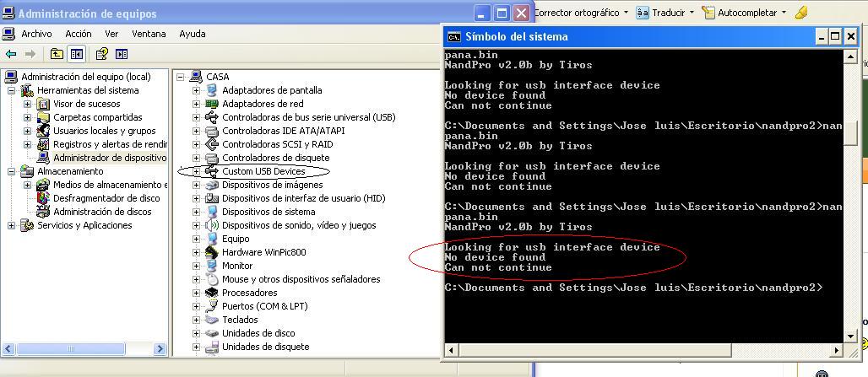Expand the Mouse y otros dispositivos node
Screen dimensions: 868x377
coord(196,279)
